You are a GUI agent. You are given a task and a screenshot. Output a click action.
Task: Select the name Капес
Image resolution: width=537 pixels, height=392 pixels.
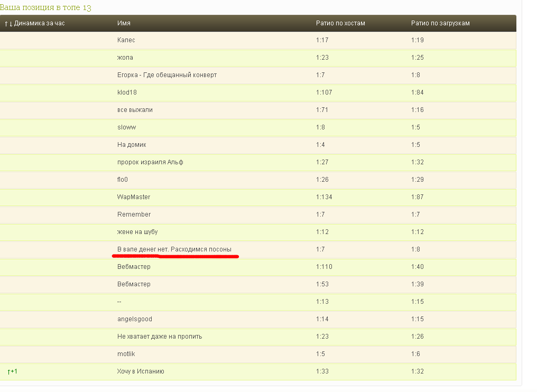(126, 40)
